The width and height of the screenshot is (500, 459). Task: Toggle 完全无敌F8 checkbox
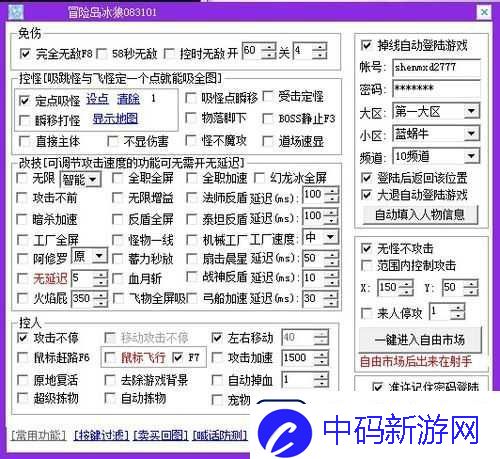25,53
